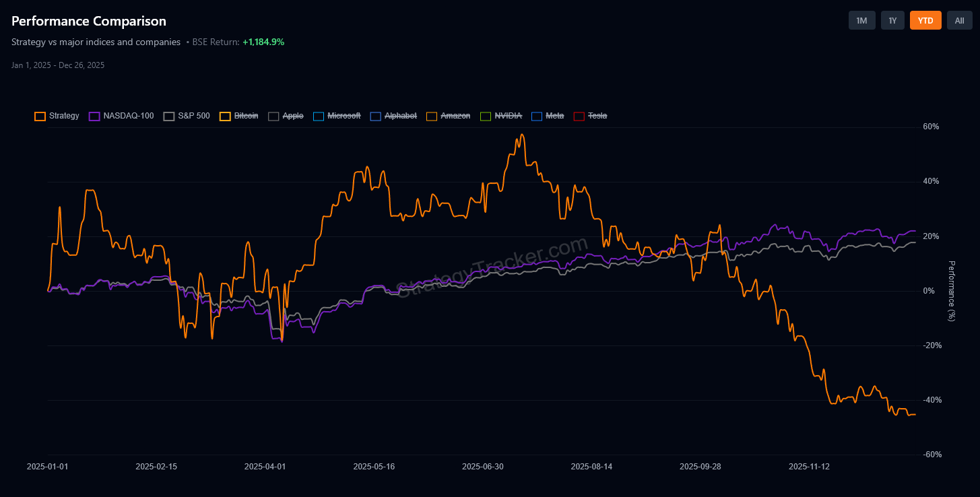Image resolution: width=980 pixels, height=497 pixels.
Task: Click the NVIDIA green legend swatch
Action: (x=485, y=116)
